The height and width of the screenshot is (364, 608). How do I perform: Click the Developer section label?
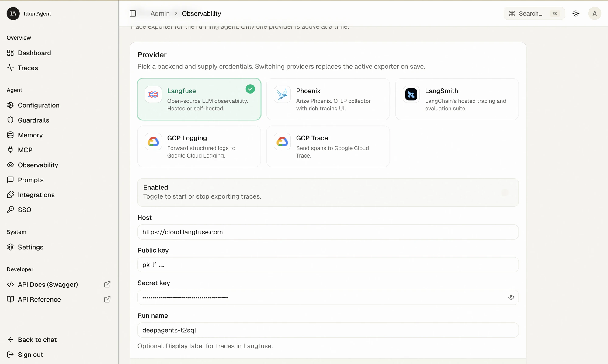click(x=20, y=269)
